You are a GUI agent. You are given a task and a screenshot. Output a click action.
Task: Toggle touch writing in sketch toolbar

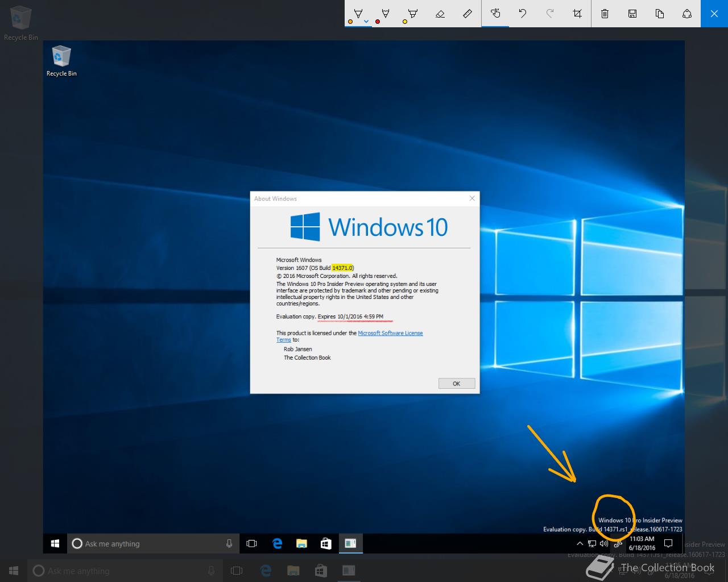click(x=495, y=14)
